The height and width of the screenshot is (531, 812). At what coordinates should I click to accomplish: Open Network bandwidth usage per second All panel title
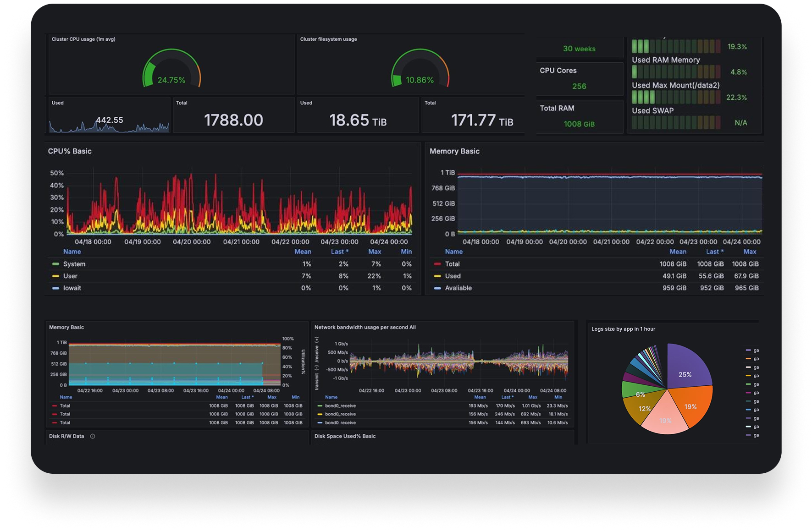[x=365, y=327]
